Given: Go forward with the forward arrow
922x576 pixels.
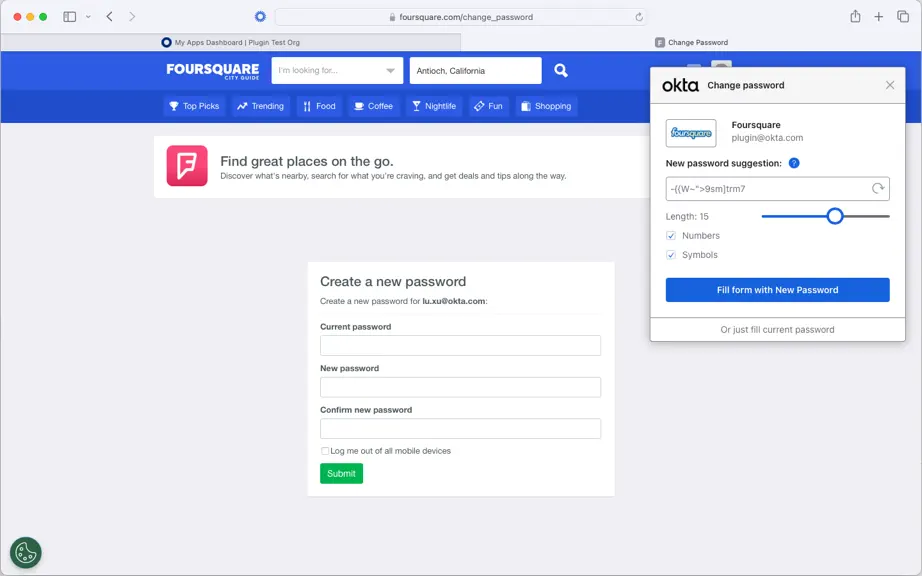Looking at the screenshot, I should tap(132, 16).
